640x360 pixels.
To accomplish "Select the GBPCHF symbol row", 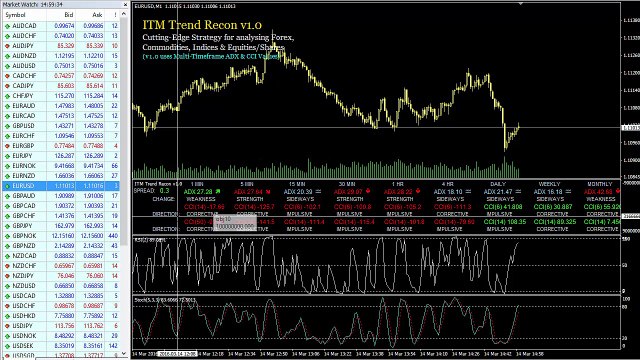I will click(x=61, y=216).
